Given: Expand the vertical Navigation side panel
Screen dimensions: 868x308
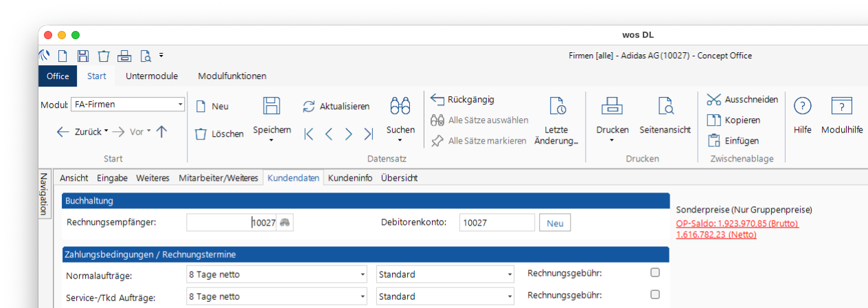Looking at the screenshot, I should point(43,194).
